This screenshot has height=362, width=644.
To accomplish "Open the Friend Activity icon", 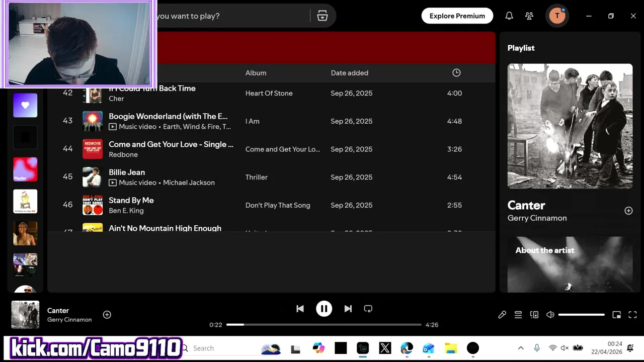I will point(529,16).
